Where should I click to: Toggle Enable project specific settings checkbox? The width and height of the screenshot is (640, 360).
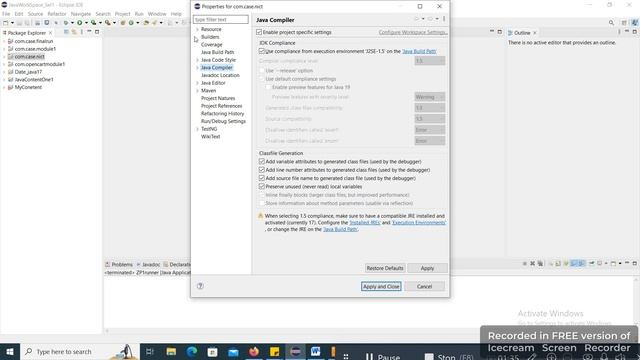pyautogui.click(x=259, y=32)
